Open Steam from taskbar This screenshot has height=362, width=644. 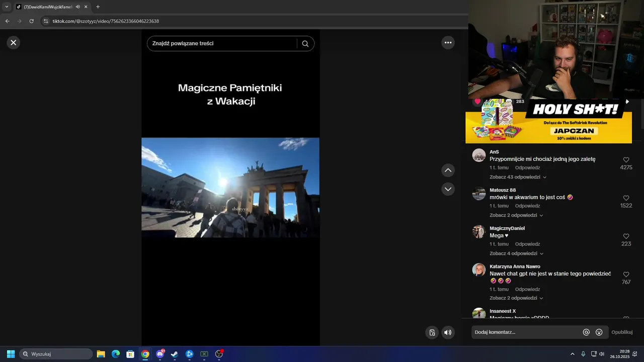175,354
